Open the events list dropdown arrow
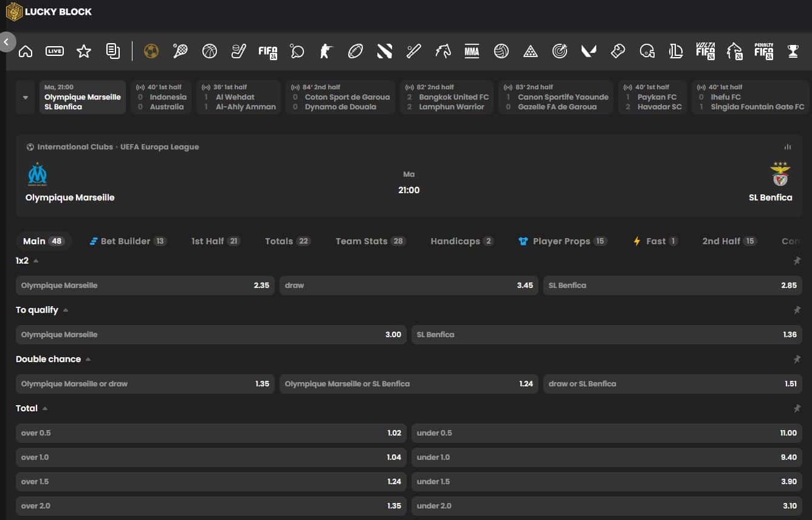812x520 pixels. (26, 97)
